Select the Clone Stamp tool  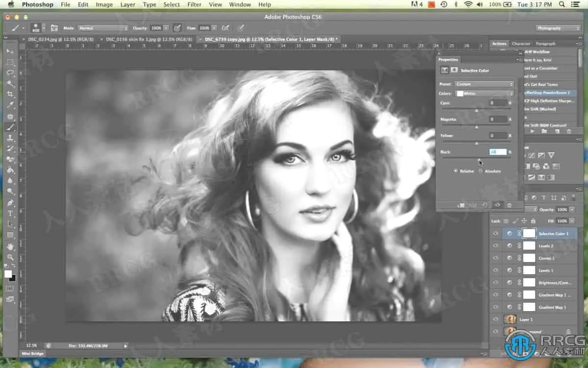coord(10,138)
